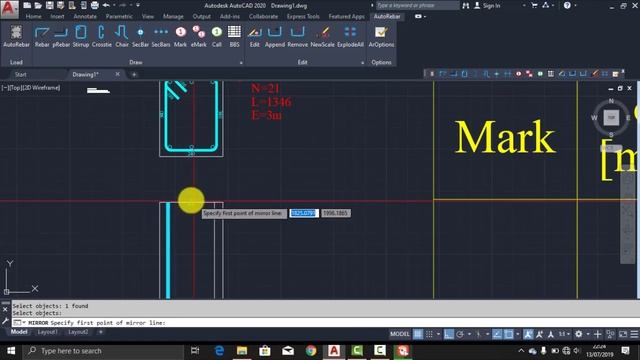This screenshot has width=640, height=360.
Task: Toggle ortho mode in status bar
Action: point(449,334)
